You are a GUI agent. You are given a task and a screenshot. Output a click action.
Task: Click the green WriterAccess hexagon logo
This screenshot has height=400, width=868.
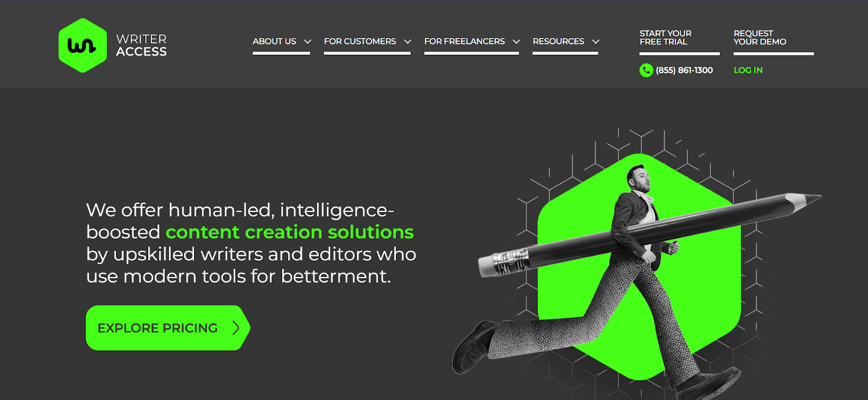coord(82,46)
